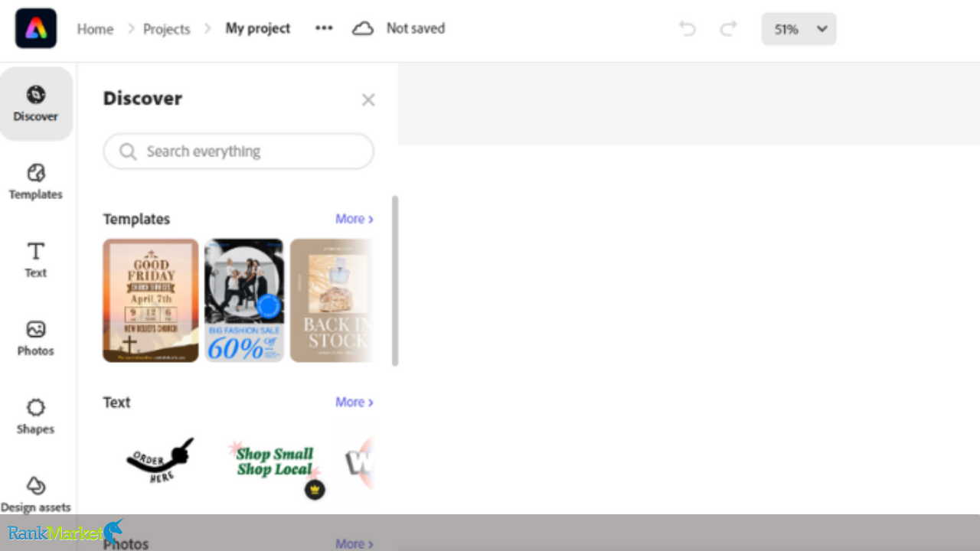Image resolution: width=980 pixels, height=551 pixels.
Task: Choose the Order Here text design
Action: pyautogui.click(x=160, y=460)
